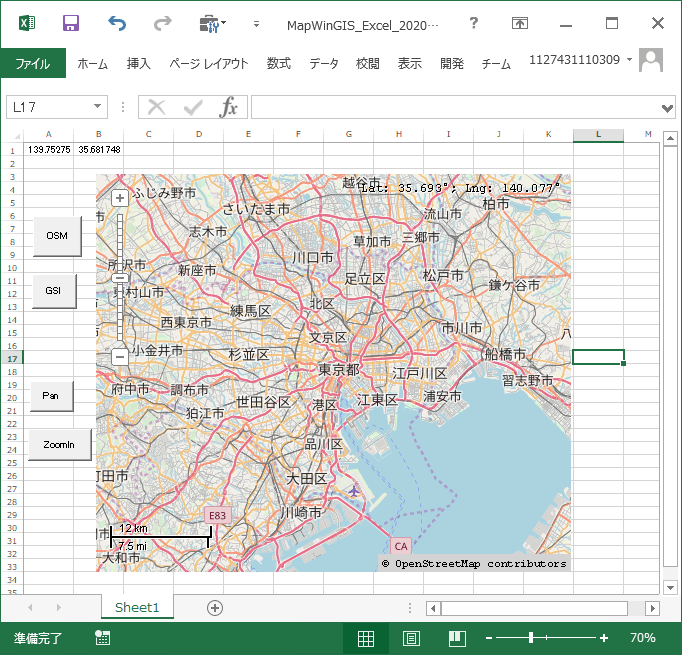Select row 17 header
682x655 pixels.
(12, 358)
